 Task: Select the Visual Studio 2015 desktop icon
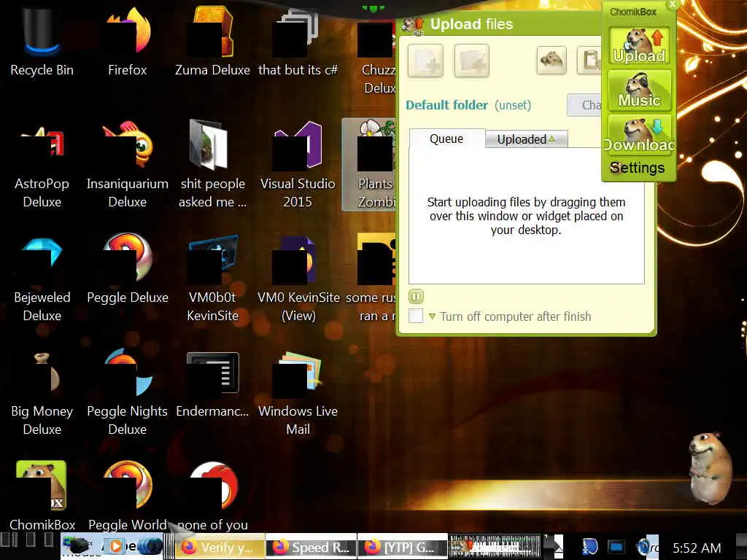click(x=298, y=165)
